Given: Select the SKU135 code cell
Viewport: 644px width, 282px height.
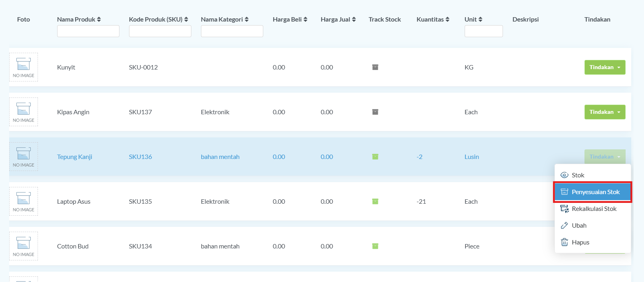Looking at the screenshot, I should (141, 201).
